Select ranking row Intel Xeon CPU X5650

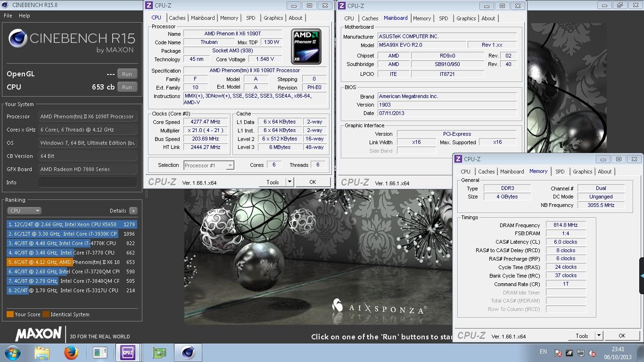tap(72, 224)
